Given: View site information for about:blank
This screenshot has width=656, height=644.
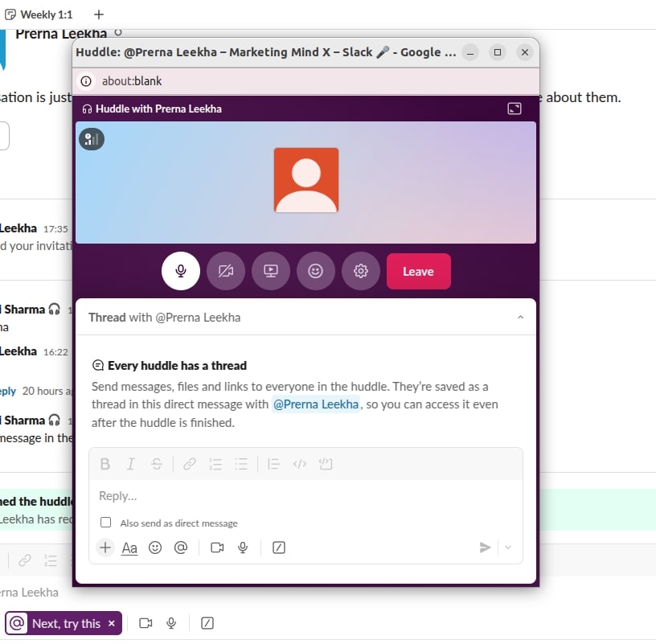Looking at the screenshot, I should click(86, 81).
